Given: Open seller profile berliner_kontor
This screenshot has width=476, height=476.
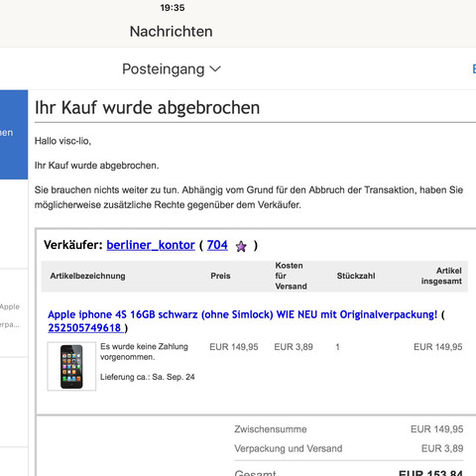Looking at the screenshot, I should pos(151,245).
